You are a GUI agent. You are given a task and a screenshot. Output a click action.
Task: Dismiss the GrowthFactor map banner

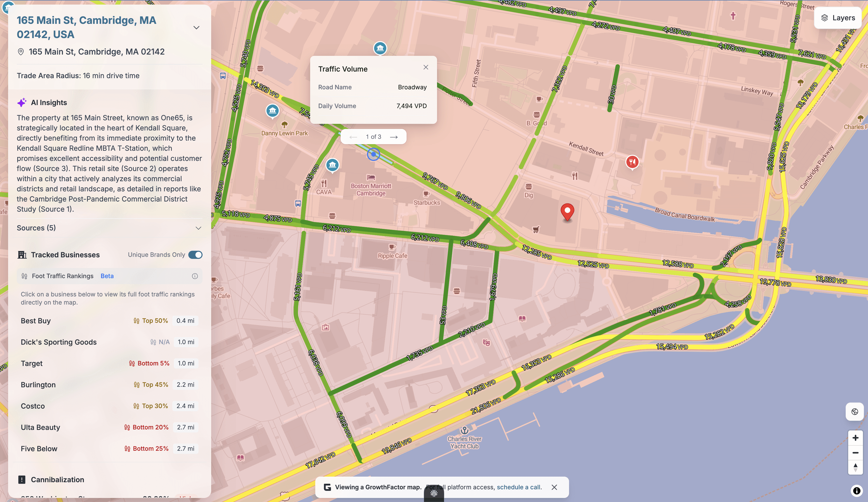(554, 487)
